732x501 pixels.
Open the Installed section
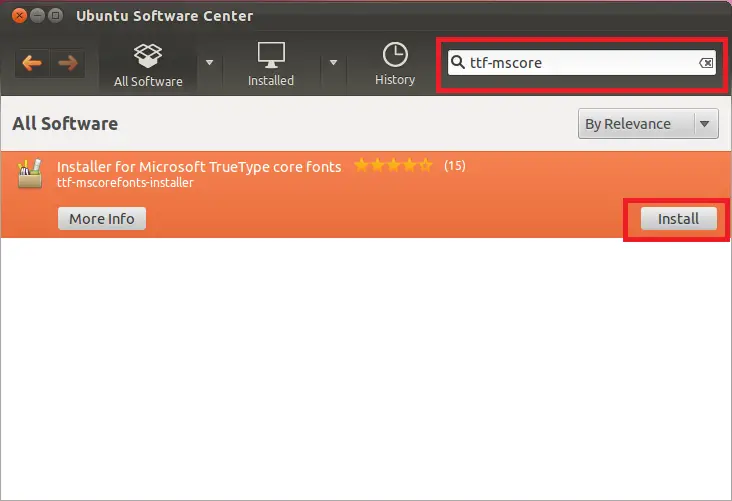271,65
